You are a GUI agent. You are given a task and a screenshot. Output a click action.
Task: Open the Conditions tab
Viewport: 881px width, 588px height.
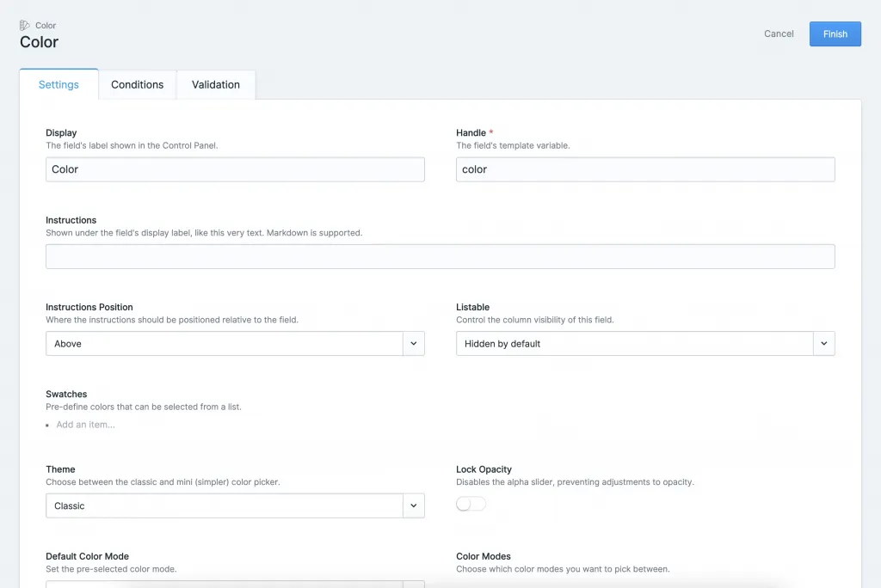click(137, 85)
